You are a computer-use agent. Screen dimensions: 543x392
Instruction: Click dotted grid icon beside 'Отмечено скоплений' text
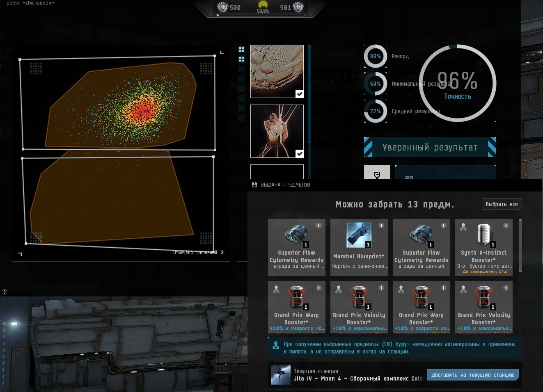[x=206, y=238]
